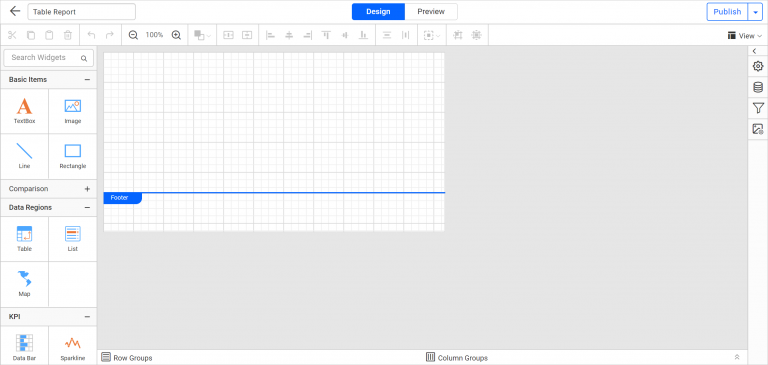The image size is (768, 365).
Task: Zoom in on the design canvas
Action: 176,35
